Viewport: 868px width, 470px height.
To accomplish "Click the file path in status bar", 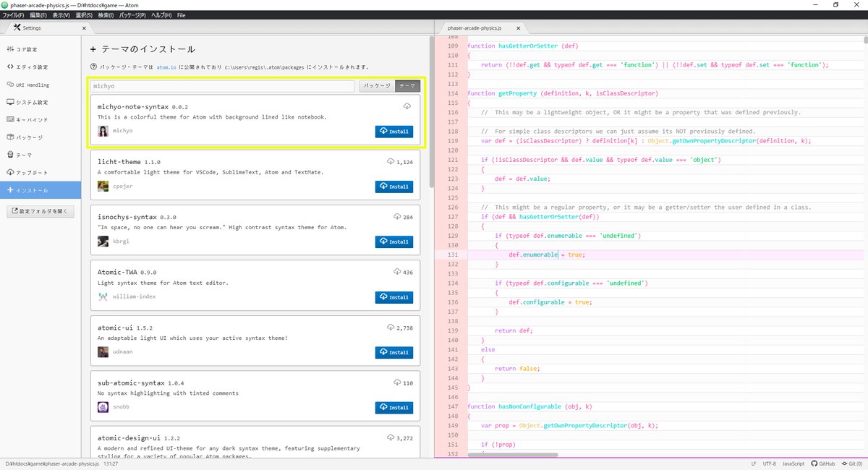I will pyautogui.click(x=52, y=463).
